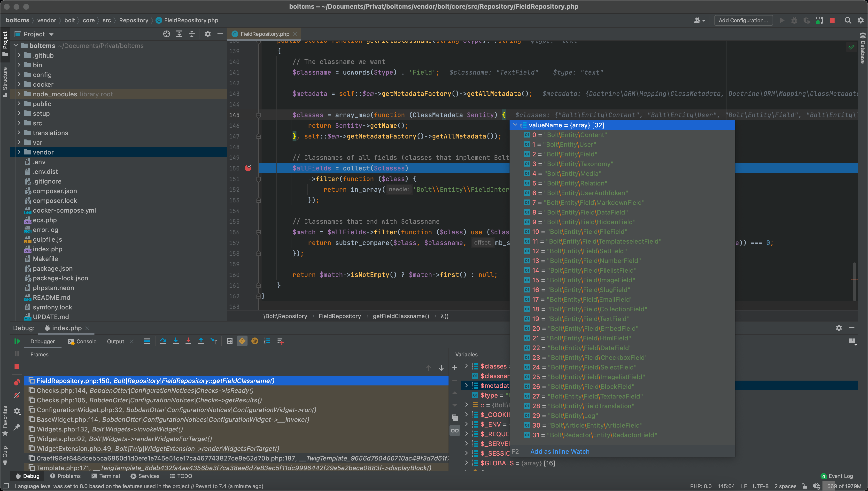Click Add as Inline Watch
The width and height of the screenshot is (868, 491).
pos(560,451)
